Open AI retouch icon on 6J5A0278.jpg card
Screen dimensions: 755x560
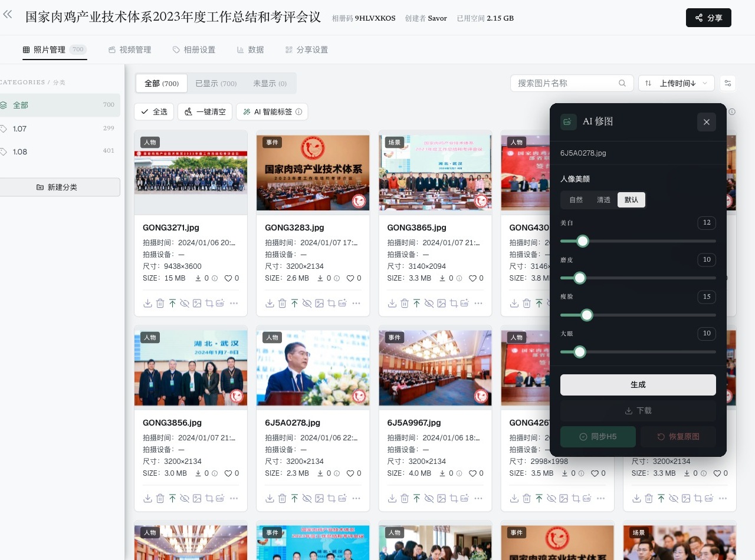[x=342, y=498]
